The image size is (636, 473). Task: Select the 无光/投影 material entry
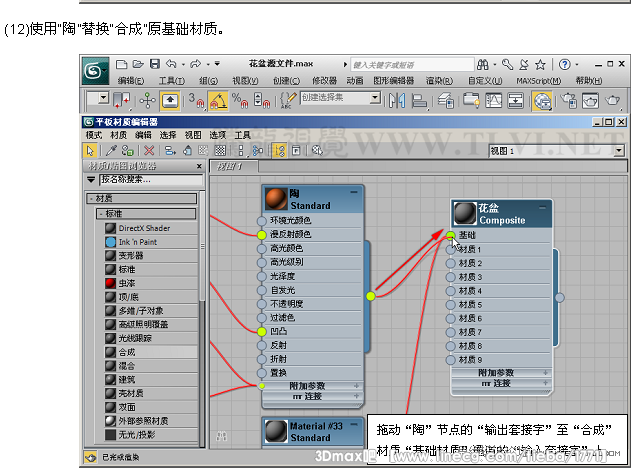pos(151,435)
